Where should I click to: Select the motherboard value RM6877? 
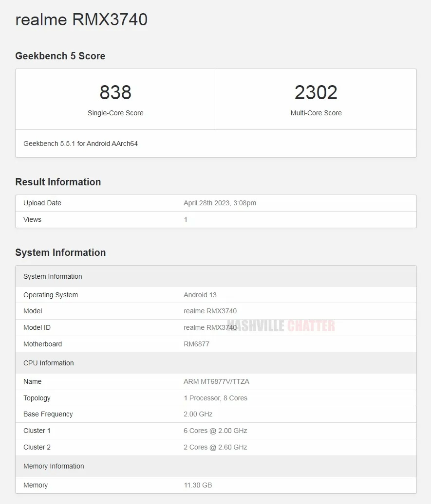pyautogui.click(x=196, y=344)
